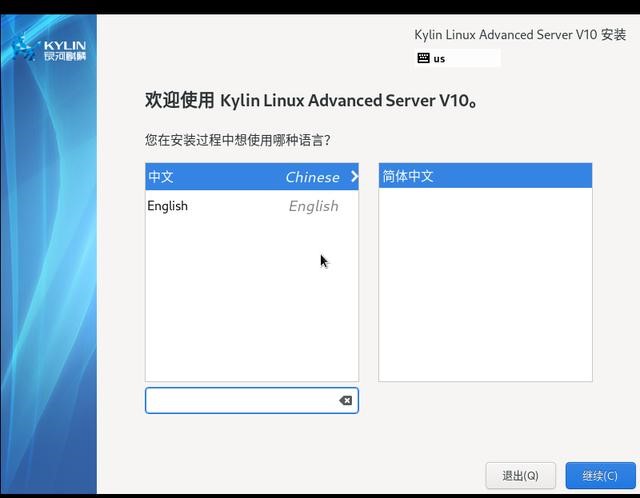
Task: Click the 继续(C) continue button
Action: click(x=600, y=476)
